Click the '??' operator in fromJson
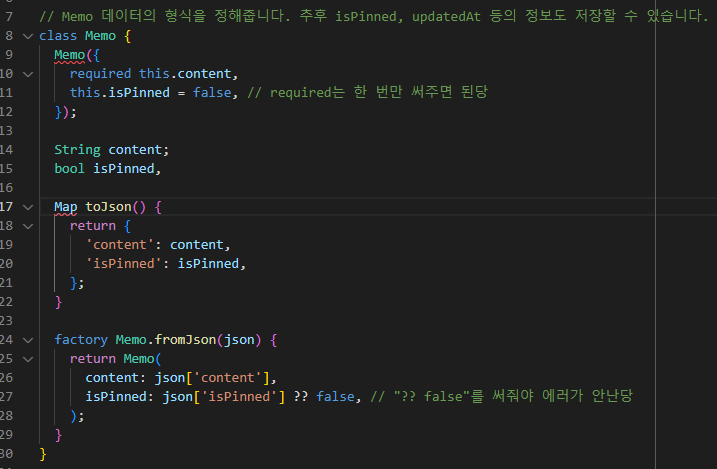 click(x=300, y=397)
